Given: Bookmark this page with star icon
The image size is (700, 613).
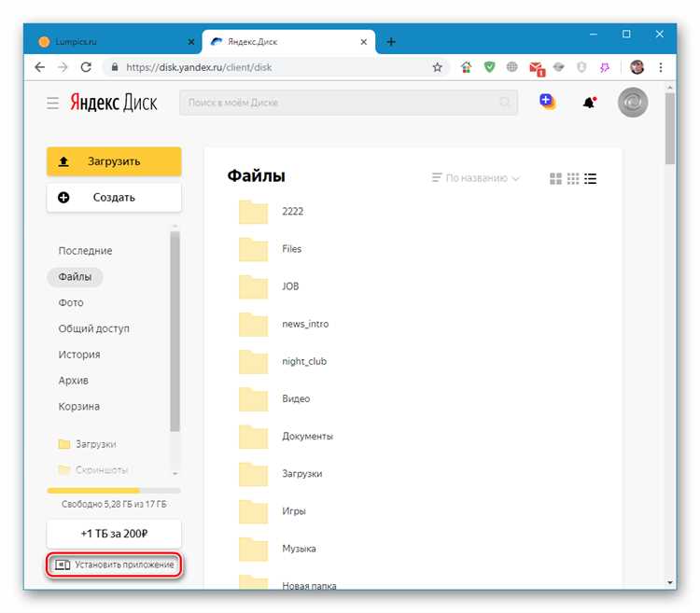Looking at the screenshot, I should 437,67.
